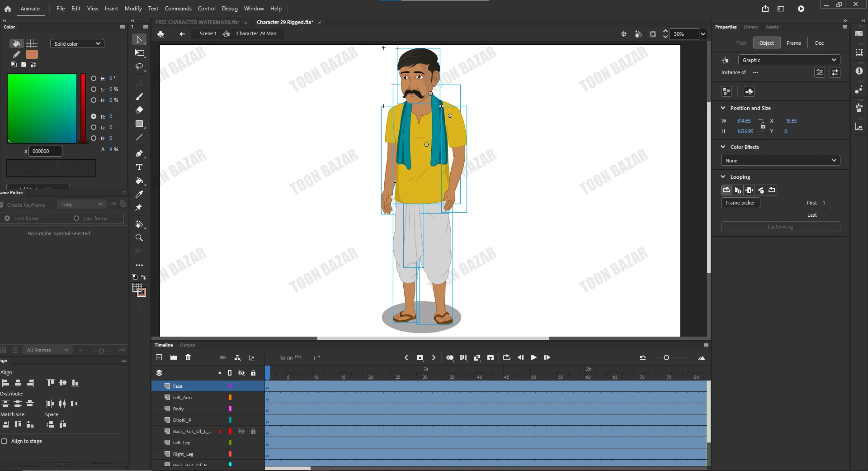Open the Color Effects None dropdown

[781, 161]
